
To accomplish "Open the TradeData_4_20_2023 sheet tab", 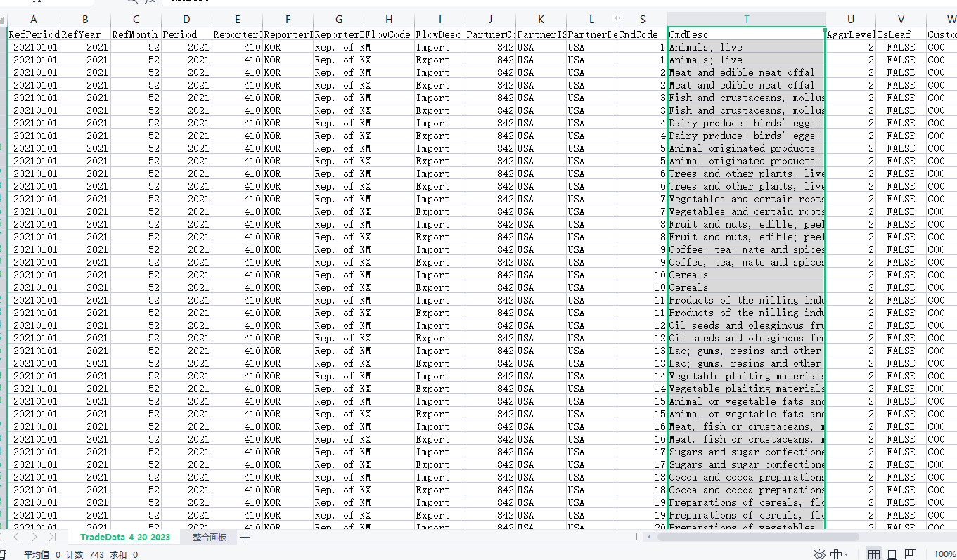I will pyautogui.click(x=125, y=537).
